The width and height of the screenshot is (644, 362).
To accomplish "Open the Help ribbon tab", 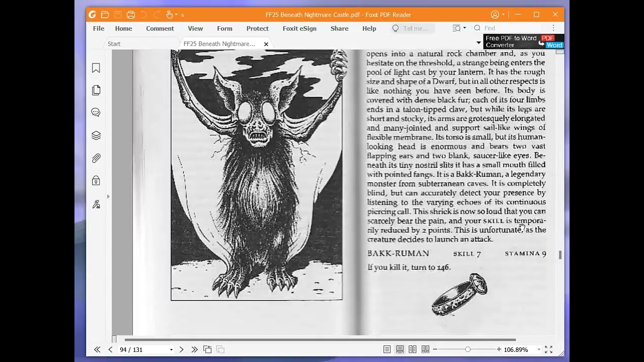I will (369, 29).
